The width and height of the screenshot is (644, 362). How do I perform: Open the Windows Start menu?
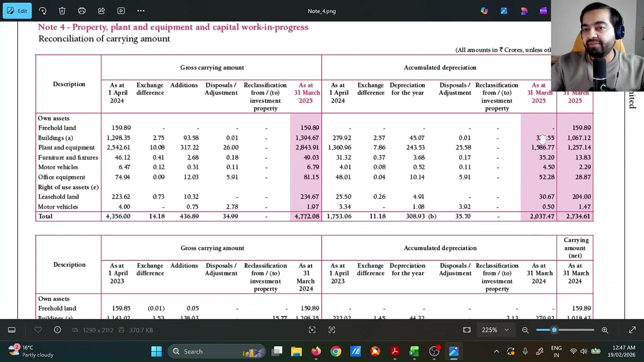tap(156, 351)
